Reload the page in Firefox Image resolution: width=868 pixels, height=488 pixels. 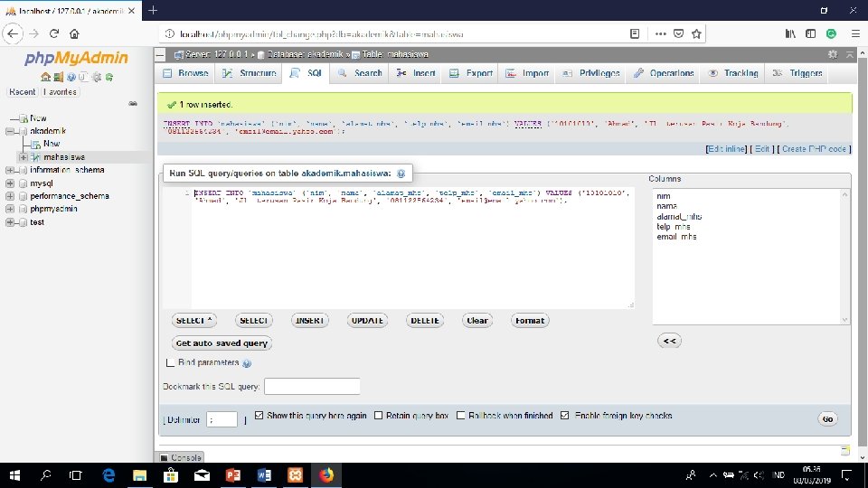(53, 33)
